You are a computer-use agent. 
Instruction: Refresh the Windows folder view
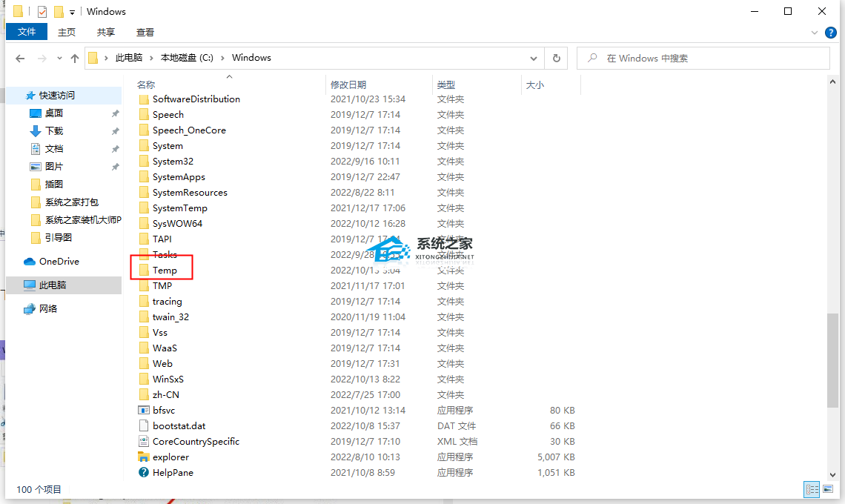point(556,59)
